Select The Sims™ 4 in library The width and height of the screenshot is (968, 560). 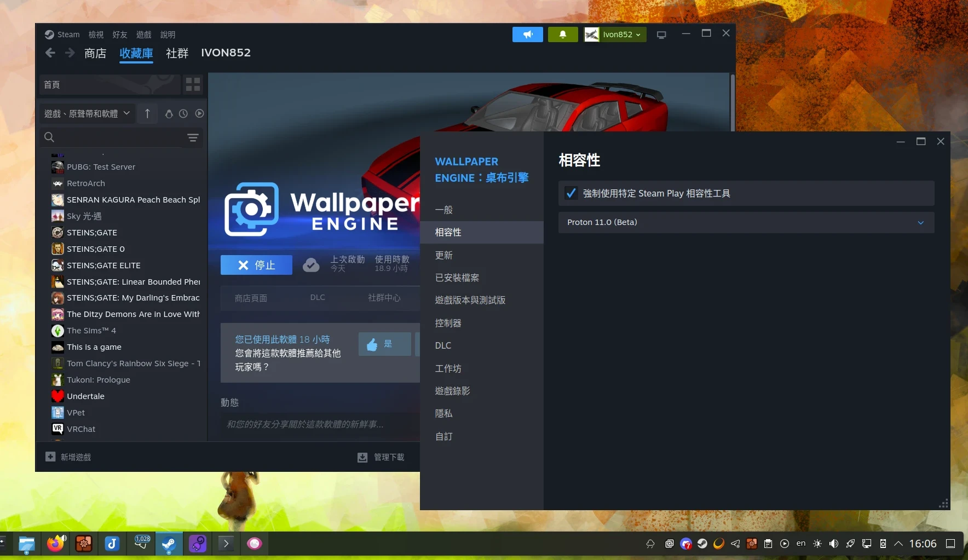point(91,331)
